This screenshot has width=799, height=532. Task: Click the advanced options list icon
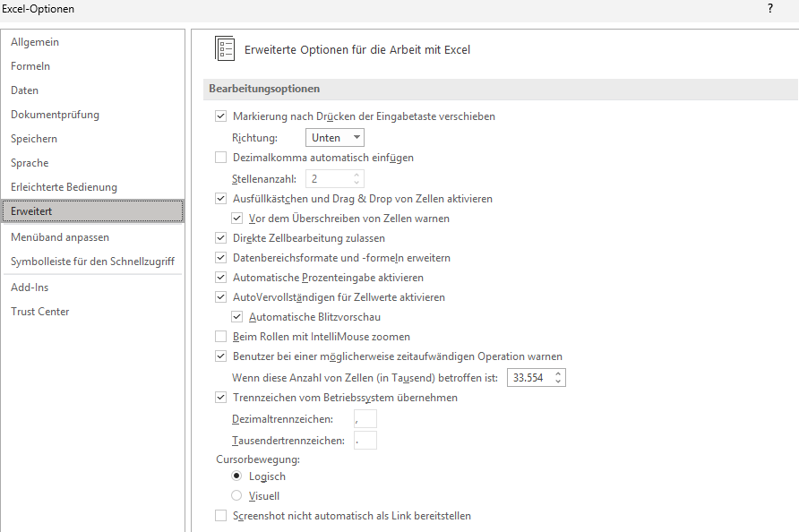pyautogui.click(x=225, y=49)
